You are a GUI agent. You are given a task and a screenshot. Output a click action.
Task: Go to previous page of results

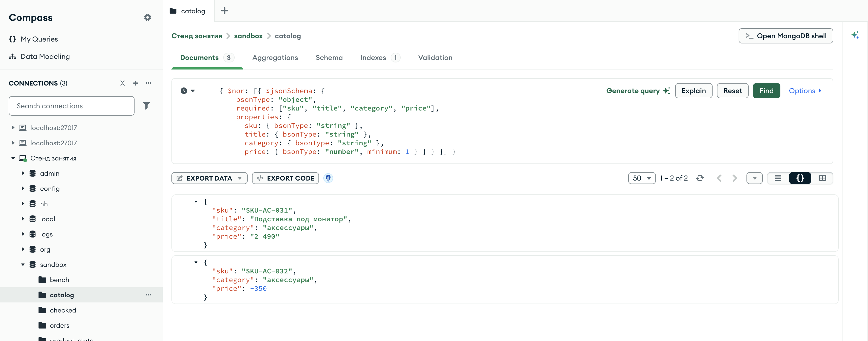pos(719,178)
